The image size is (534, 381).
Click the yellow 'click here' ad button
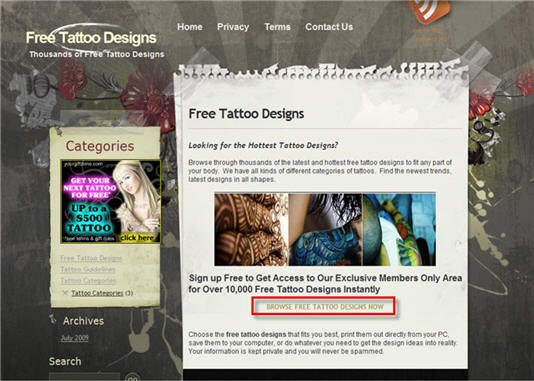137,237
